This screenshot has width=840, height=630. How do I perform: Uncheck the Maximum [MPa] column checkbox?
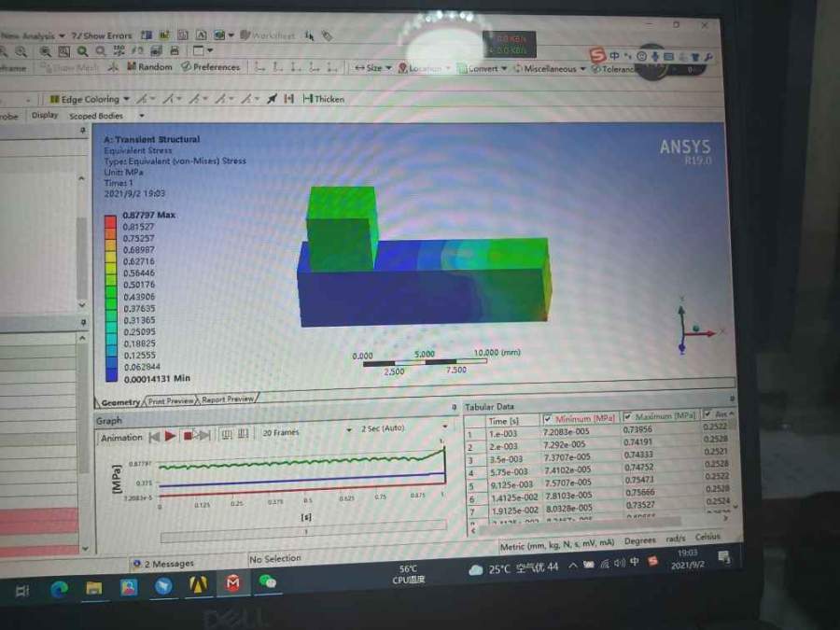pyautogui.click(x=628, y=415)
